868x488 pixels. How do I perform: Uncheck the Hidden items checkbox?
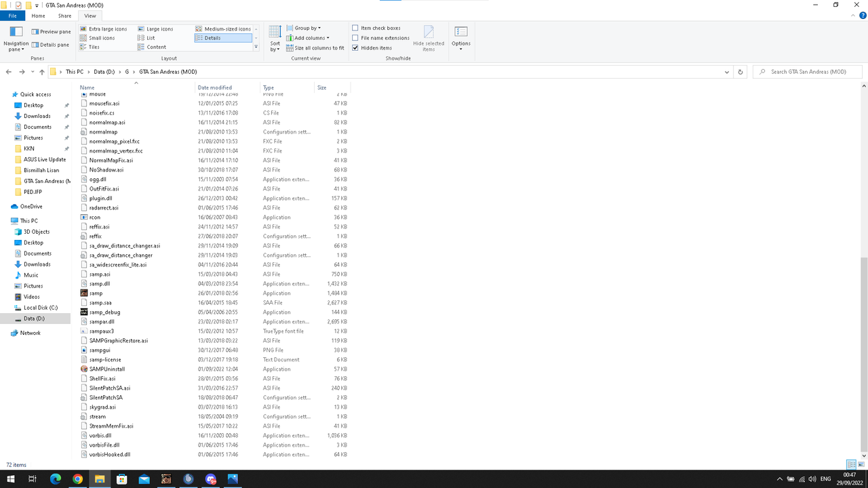coord(355,48)
